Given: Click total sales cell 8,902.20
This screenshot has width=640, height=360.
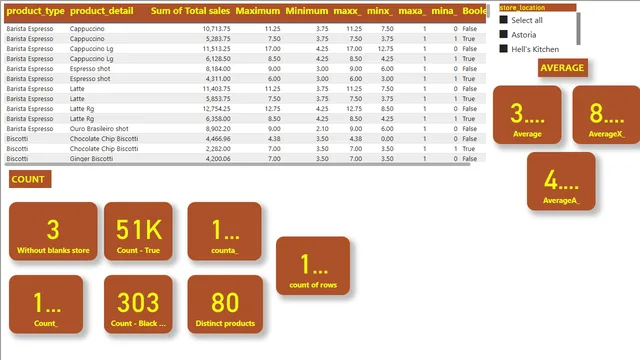Looking at the screenshot, I should 218,129.
